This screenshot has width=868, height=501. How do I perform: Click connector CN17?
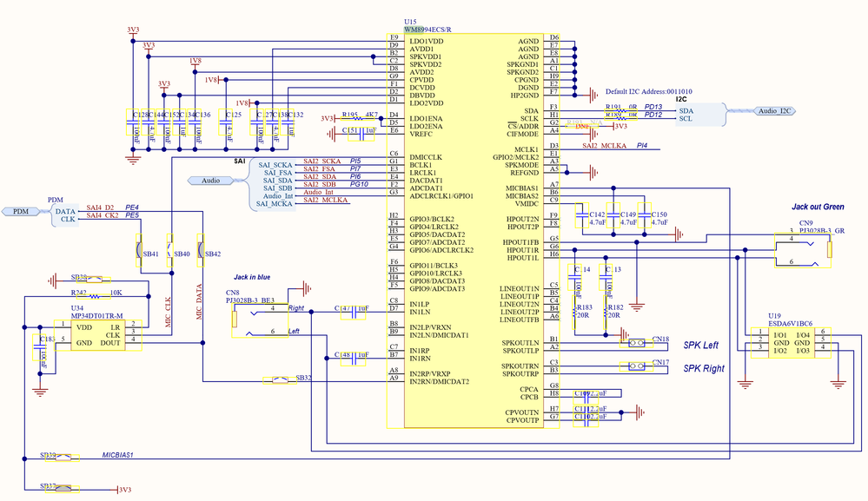[x=637, y=366]
